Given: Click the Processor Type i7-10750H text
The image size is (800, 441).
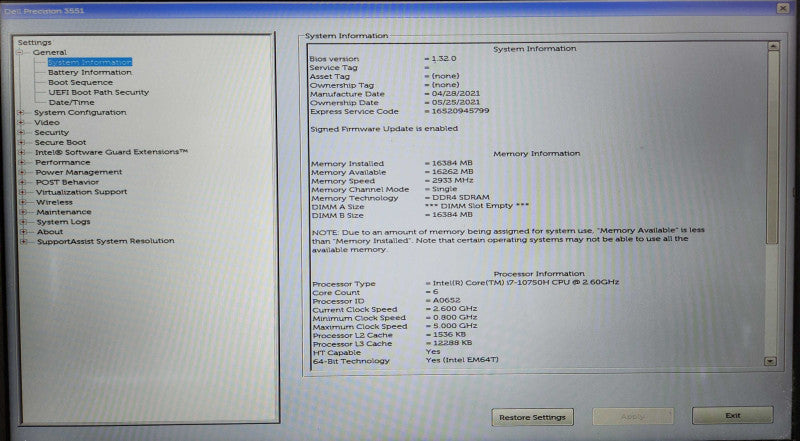Looking at the screenshot, I should point(526,282).
